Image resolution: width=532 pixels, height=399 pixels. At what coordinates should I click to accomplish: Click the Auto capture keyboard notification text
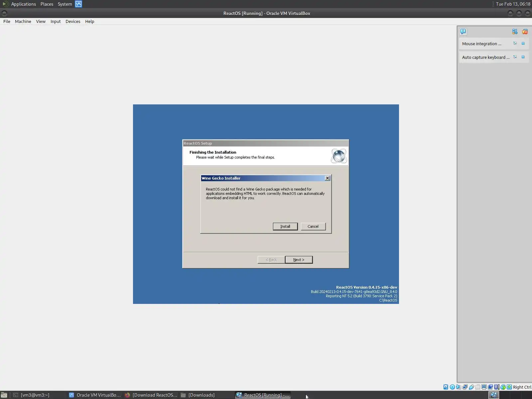(486, 57)
